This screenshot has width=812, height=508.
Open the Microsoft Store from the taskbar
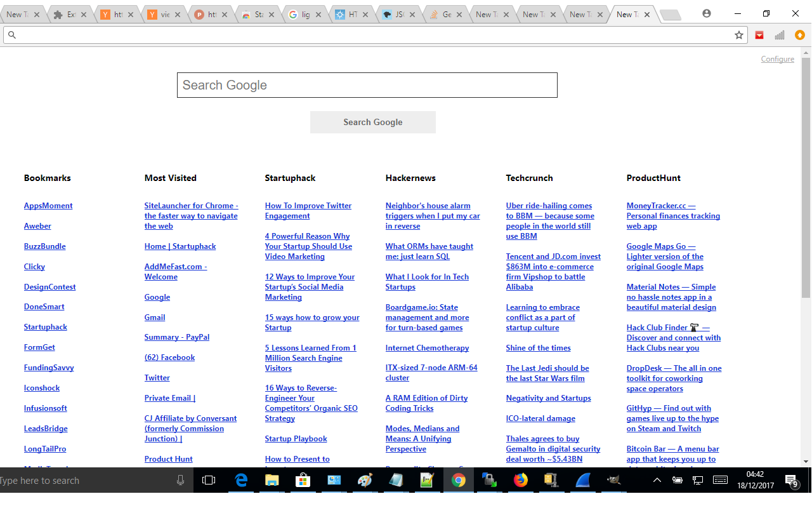coord(303,480)
